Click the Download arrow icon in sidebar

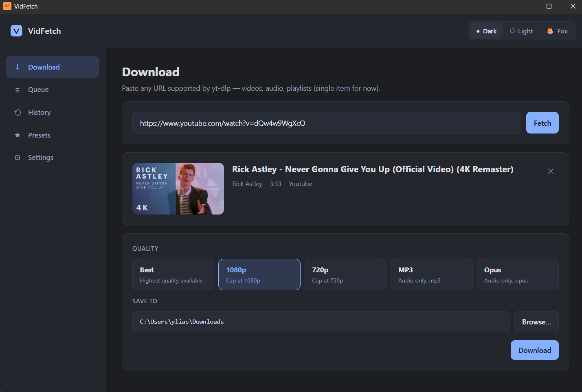point(18,67)
